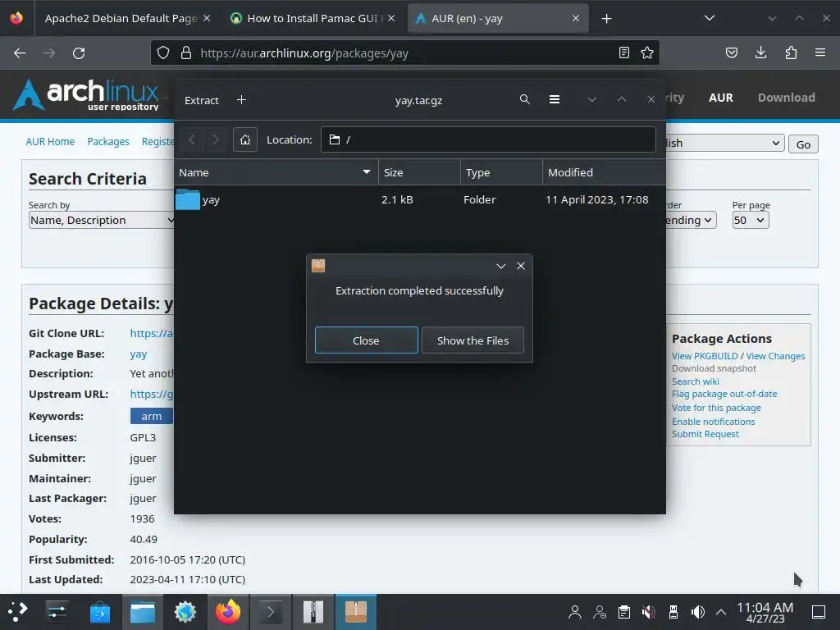Close the AUR (en) - yay tab
Image resolution: width=840 pixels, height=630 pixels.
pos(576,18)
